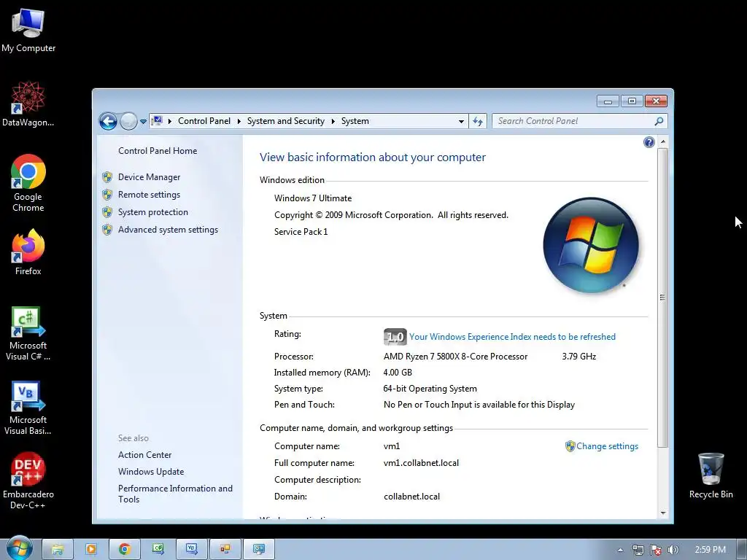Select the Microsoft Visual C# desktop shortcut
Viewport: 747px width, 560px height.
point(28,333)
